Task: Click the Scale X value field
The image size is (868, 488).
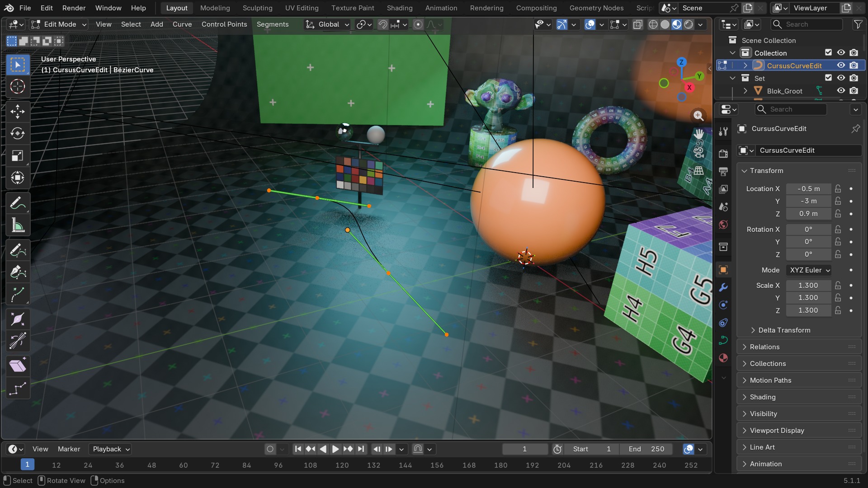Action: point(808,285)
